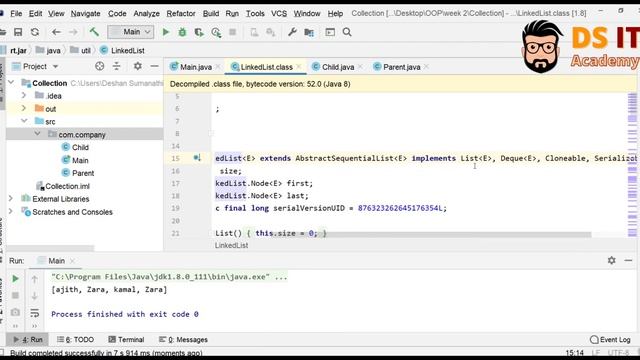640x360 pixels.
Task: Hide the Project panel with minus icon
Action: [x=154, y=66]
